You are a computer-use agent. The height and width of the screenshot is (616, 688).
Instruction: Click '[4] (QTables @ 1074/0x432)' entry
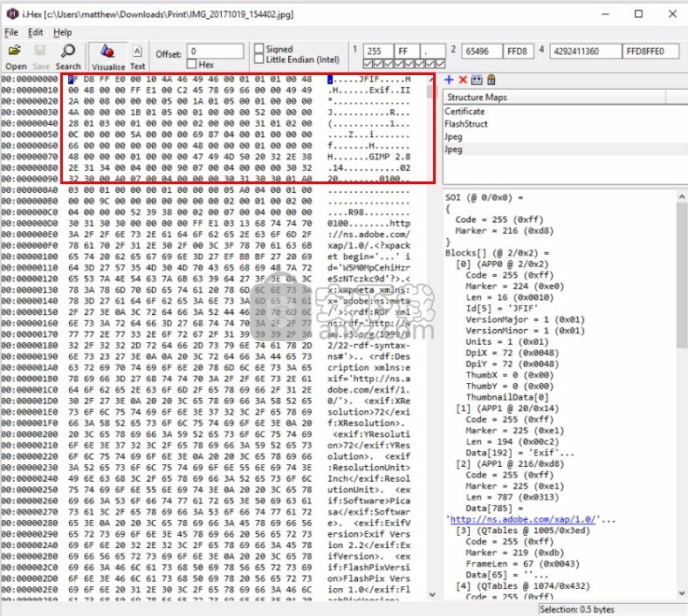point(523,586)
